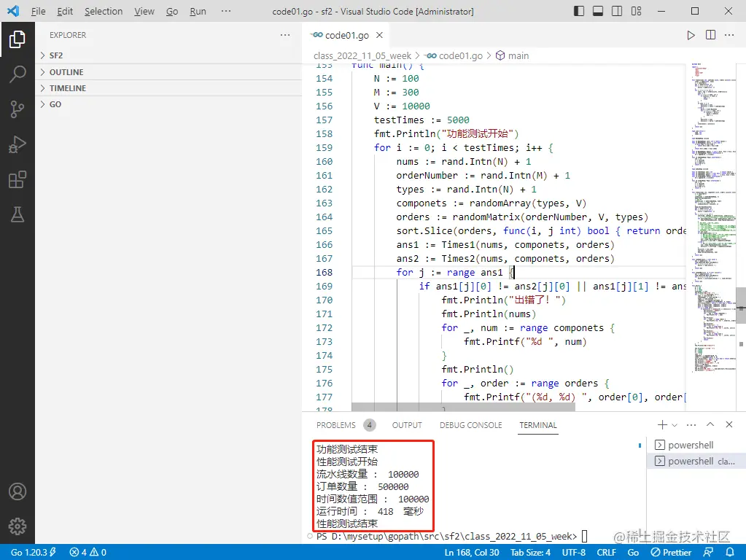Switch to the TERMINAL tab

(x=538, y=425)
